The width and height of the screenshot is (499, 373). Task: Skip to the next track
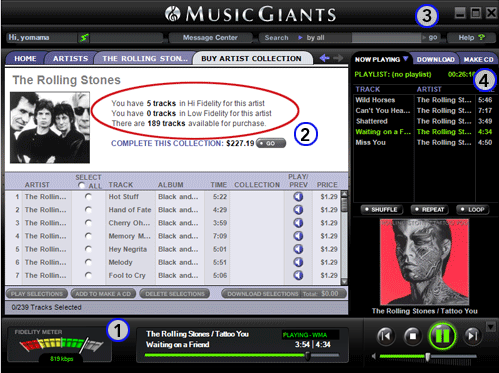[472, 336]
